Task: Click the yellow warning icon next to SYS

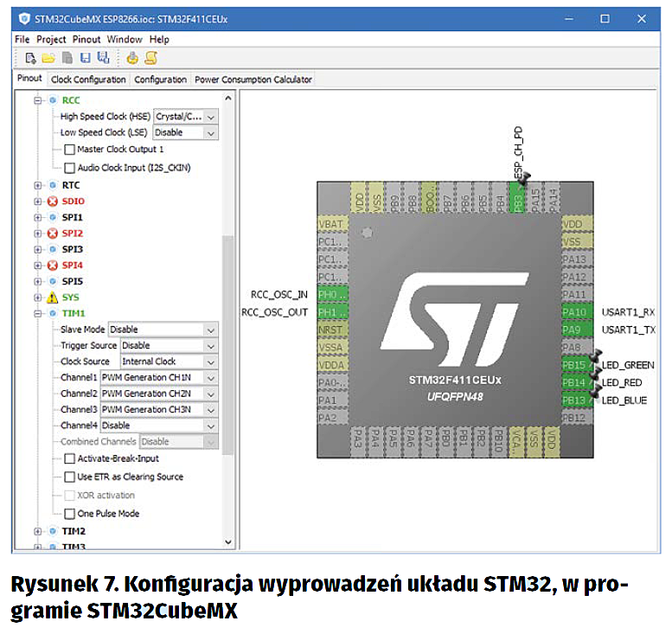Action: (52, 298)
